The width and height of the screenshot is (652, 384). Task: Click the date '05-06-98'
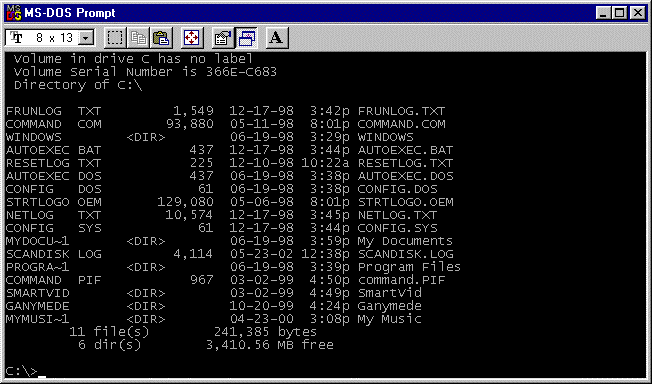[262, 202]
